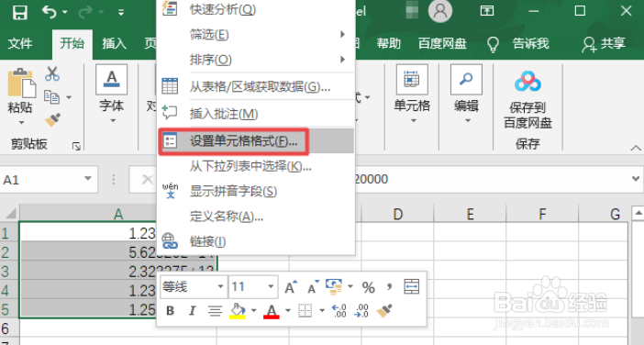Select 从下拉列表中选择(K)

tap(255, 166)
